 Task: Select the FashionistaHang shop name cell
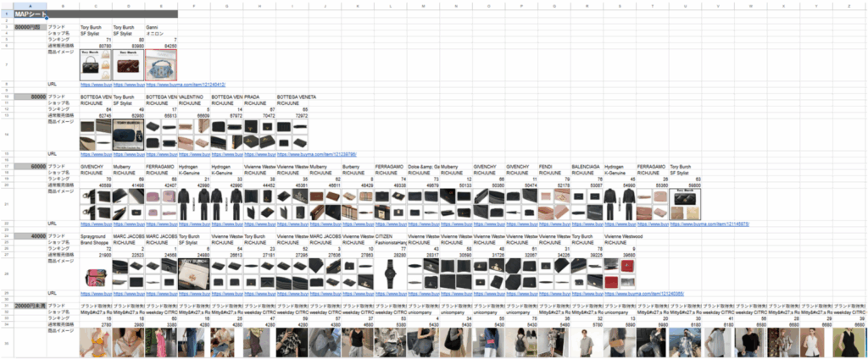click(x=391, y=242)
